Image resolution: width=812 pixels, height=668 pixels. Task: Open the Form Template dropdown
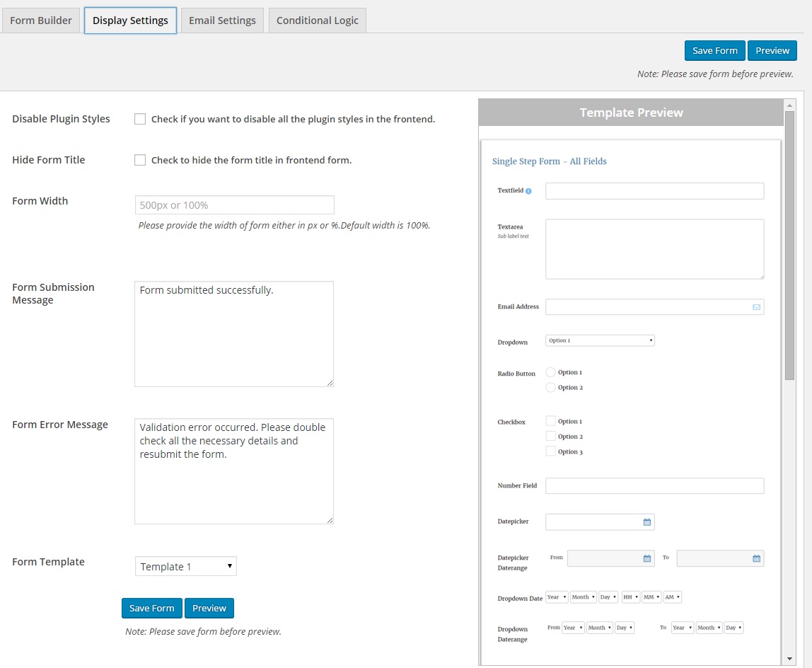(185, 566)
